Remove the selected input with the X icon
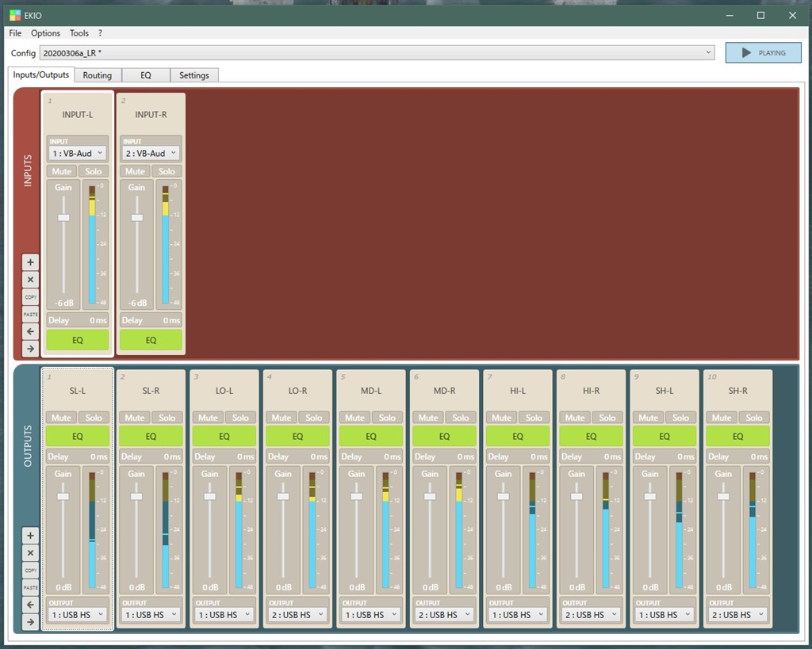Viewport: 812px width, 649px height. point(30,280)
